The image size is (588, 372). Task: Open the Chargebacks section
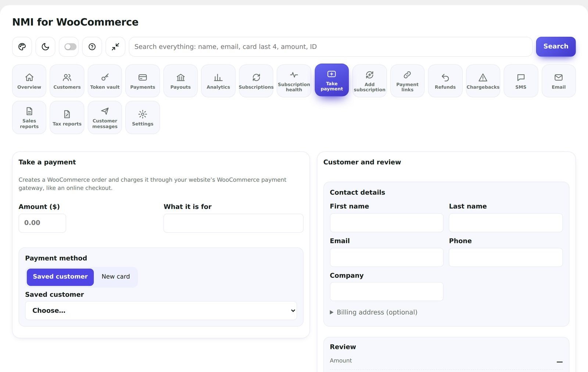(483, 81)
